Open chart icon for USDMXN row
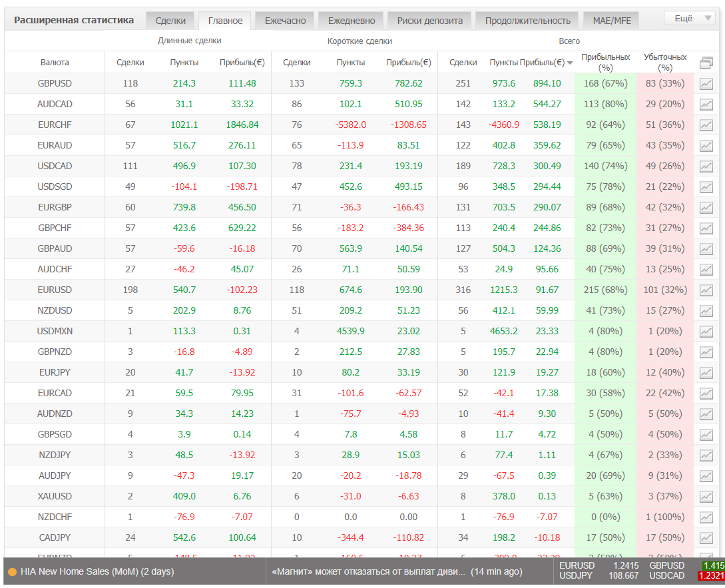This screenshot has height=588, width=725. [706, 331]
